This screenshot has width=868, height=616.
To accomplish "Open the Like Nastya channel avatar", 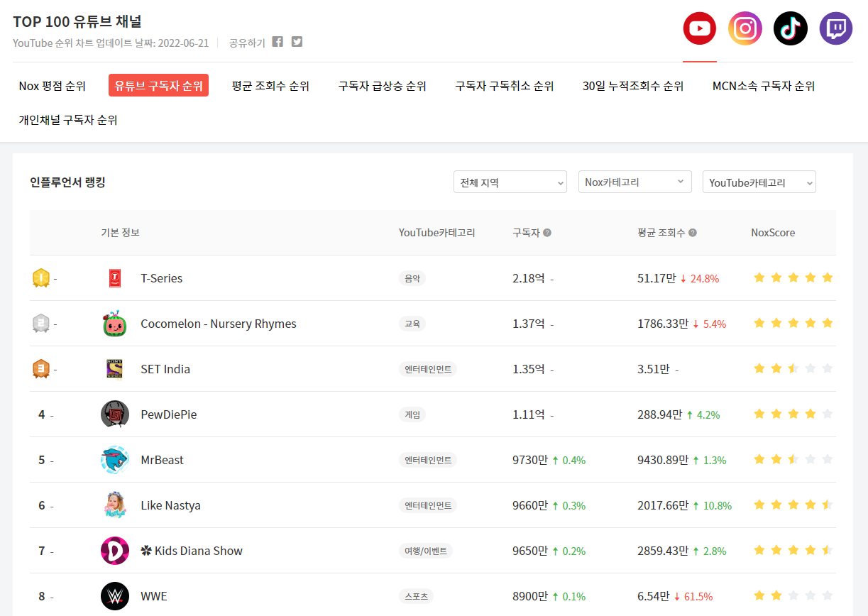I will 115,505.
